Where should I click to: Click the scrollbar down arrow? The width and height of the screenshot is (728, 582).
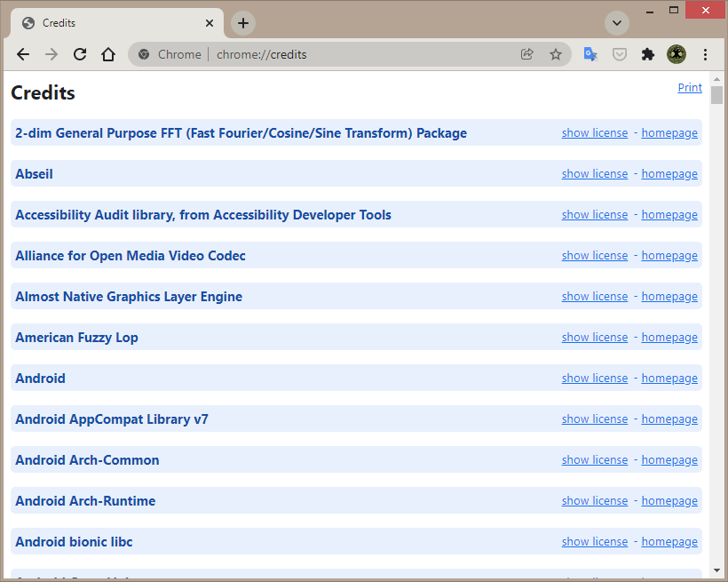[x=716, y=570]
